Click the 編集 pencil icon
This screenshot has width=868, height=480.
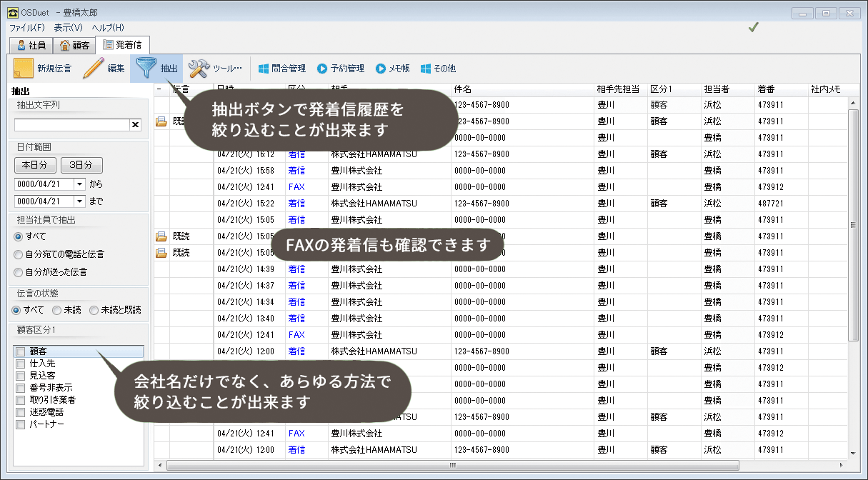93,69
